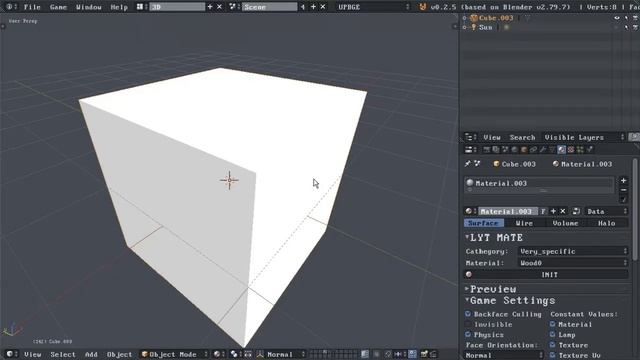Click the pin icon in properties context

(467, 164)
